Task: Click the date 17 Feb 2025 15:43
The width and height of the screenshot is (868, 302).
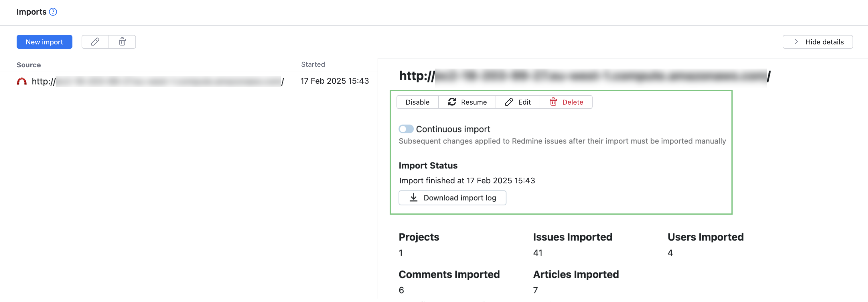Action: (x=335, y=81)
